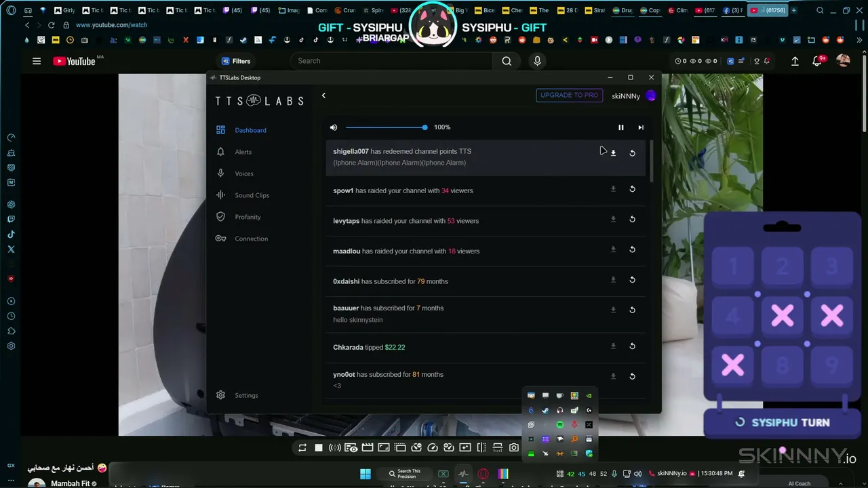
Task: Click the YouTube search magnifier button
Action: (507, 61)
